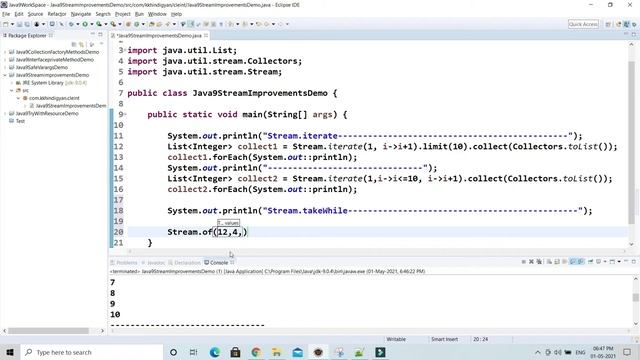Maximize the editor area
Image resolution: width=640 pixels, height=360 pixels.
pos(634,35)
